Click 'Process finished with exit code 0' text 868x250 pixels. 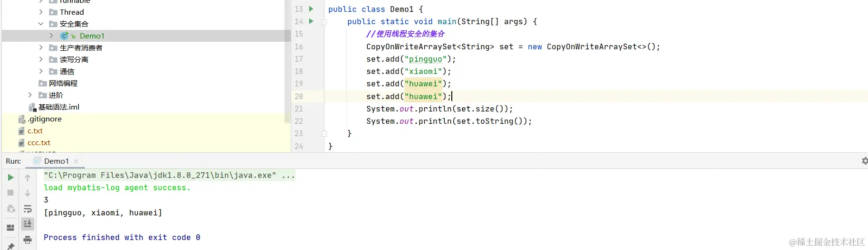pyautogui.click(x=122, y=238)
